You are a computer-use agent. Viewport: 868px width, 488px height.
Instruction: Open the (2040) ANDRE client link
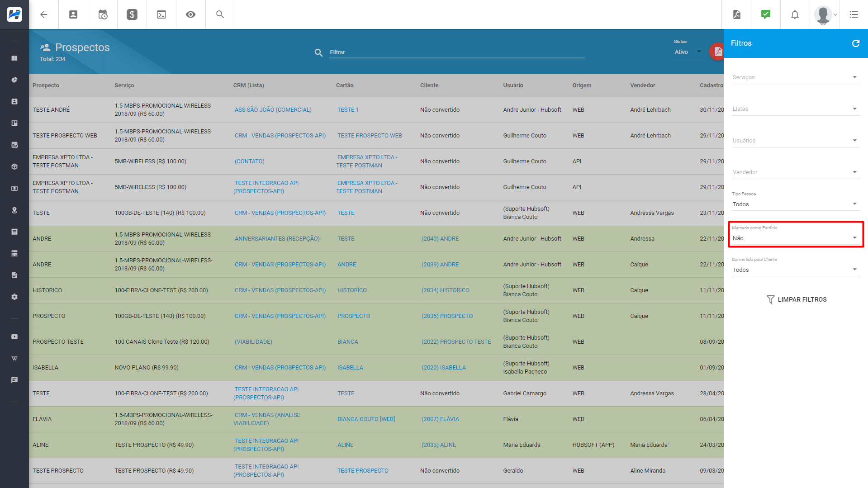(x=440, y=239)
